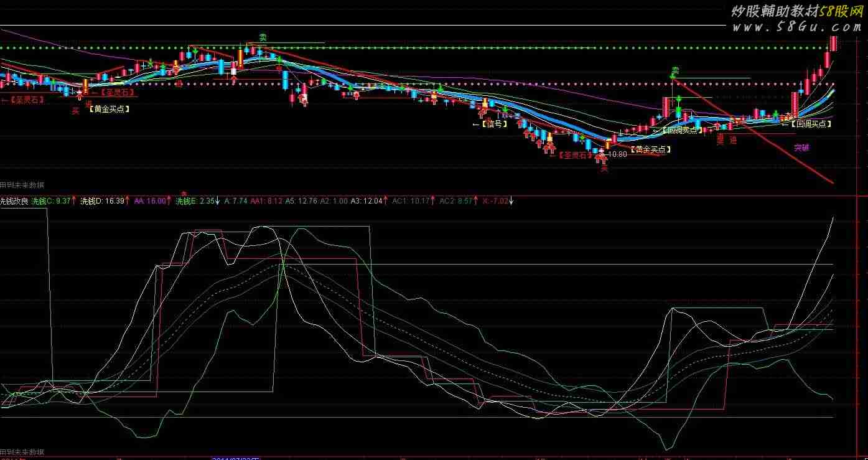Click the red 圣灵石 label beside 10.80
Image resolution: width=868 pixels, height=460 pixels.
point(574,155)
